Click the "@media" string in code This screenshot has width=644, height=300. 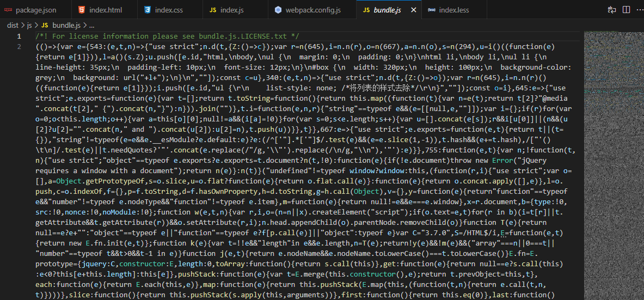click(553, 97)
